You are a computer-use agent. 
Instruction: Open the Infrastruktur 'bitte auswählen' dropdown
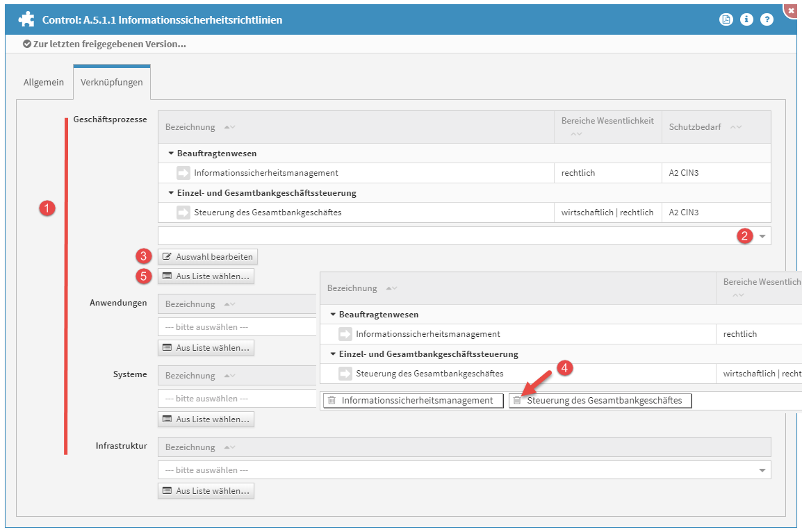click(464, 470)
